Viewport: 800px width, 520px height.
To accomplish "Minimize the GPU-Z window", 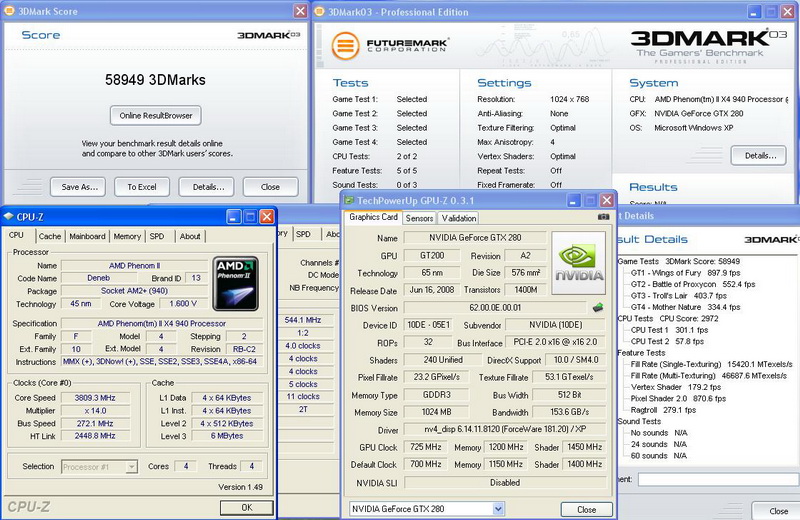I will 573,201.
